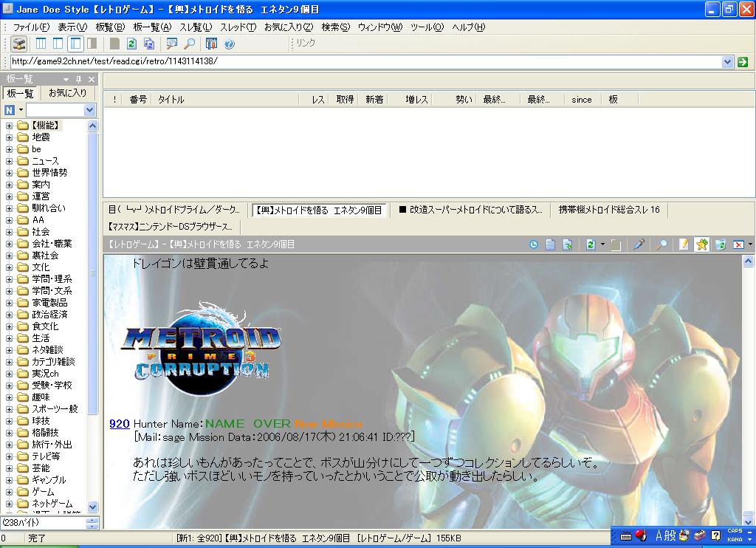
Task: Open the ニンテンドーDSブラウザース thread tab
Action: tap(171, 226)
